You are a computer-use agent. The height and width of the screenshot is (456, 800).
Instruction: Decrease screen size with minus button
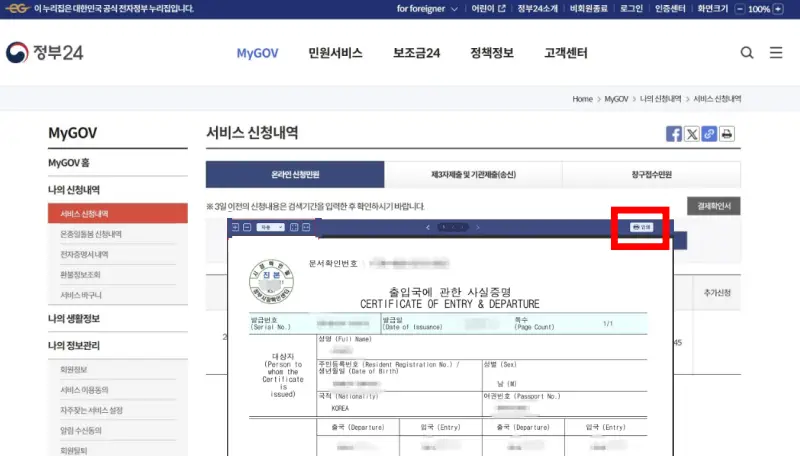pos(739,9)
